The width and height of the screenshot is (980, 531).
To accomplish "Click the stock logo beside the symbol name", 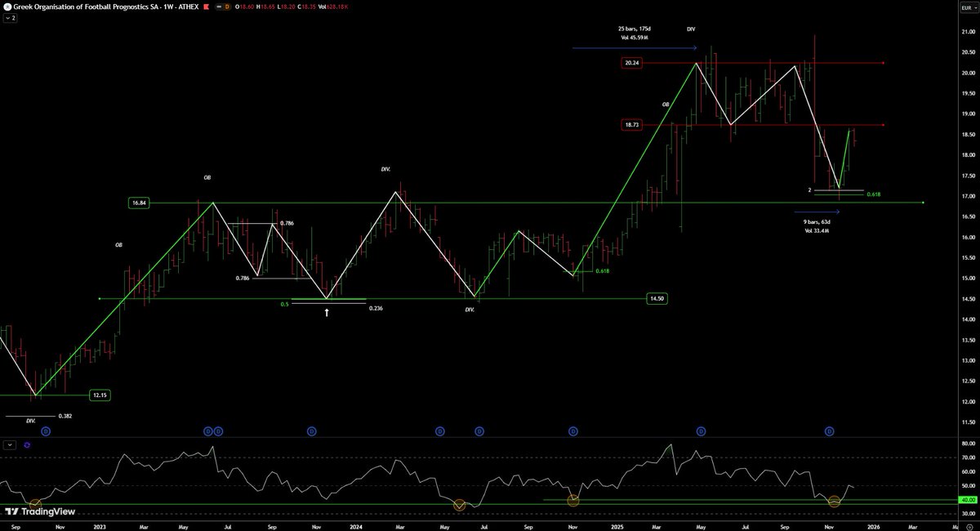I will [7, 7].
